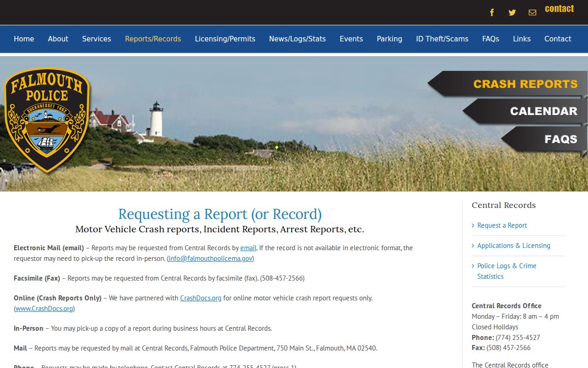Click 'Monday – Friday: 8 am – 4 pm'

(515, 316)
